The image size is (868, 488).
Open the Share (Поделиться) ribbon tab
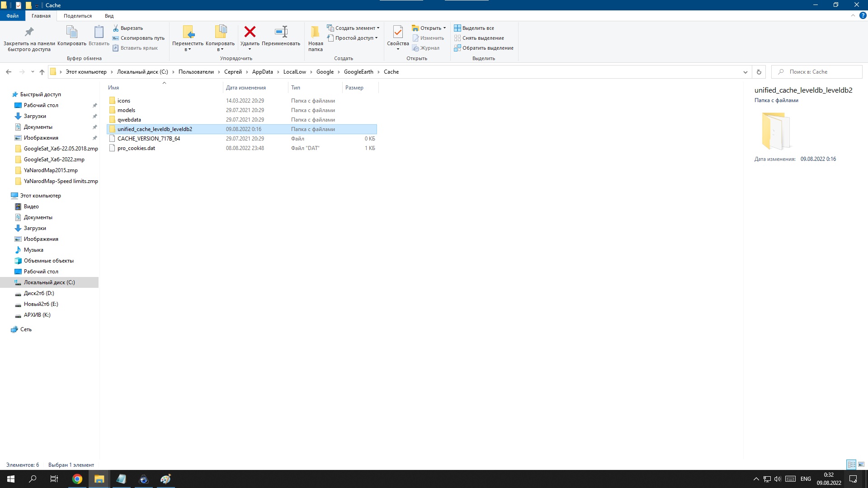(77, 16)
